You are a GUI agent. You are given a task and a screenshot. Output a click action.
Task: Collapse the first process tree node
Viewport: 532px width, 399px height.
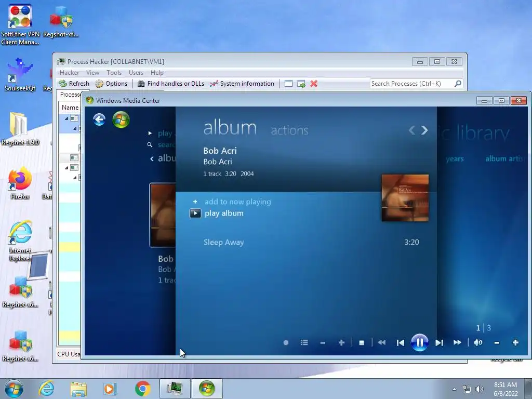pos(66,118)
